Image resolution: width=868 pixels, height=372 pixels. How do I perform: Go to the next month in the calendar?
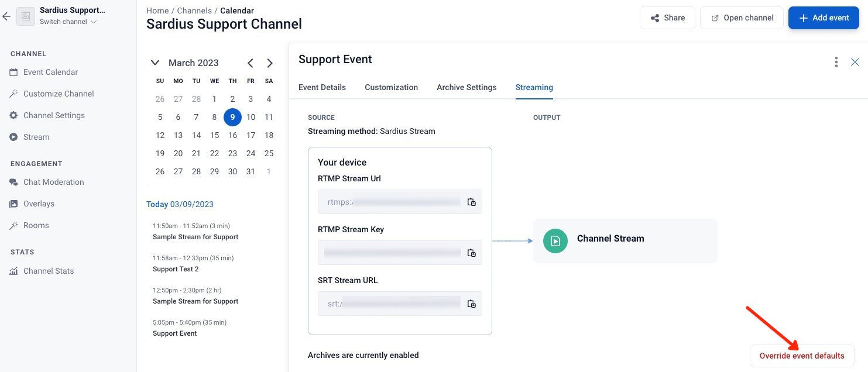[269, 63]
